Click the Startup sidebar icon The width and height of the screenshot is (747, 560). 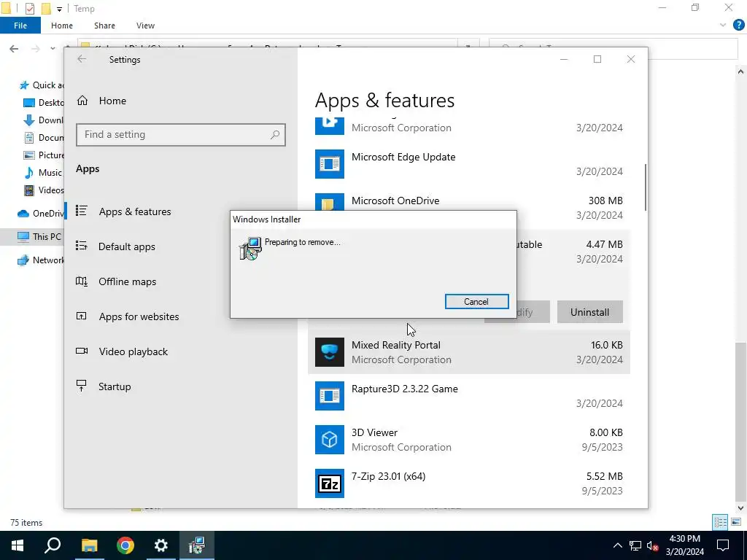click(82, 386)
